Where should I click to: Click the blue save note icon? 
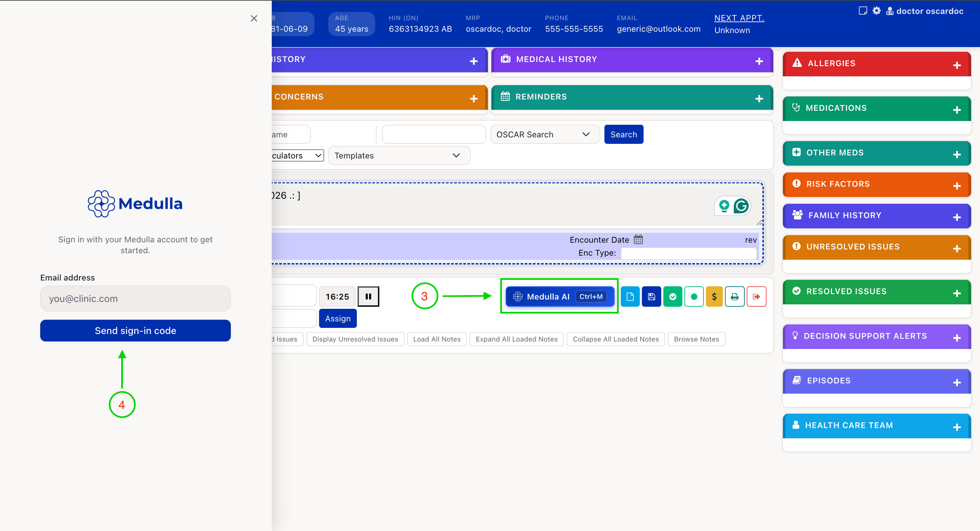651,297
